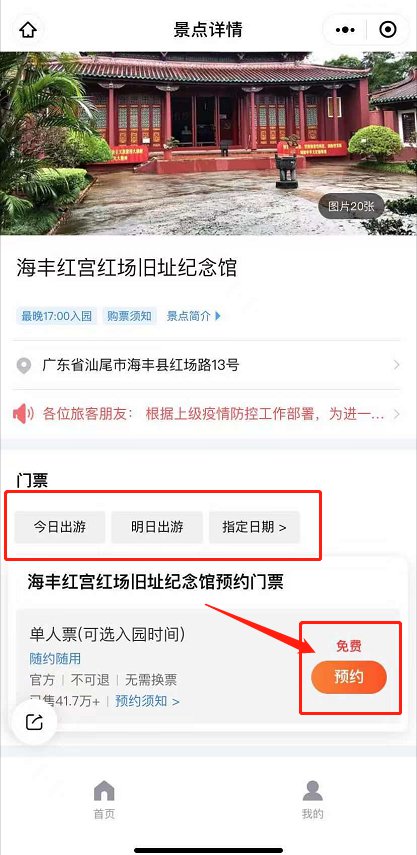Image resolution: width=417 pixels, height=855 pixels.
Task: Open the three-dots more menu
Action: tap(345, 30)
